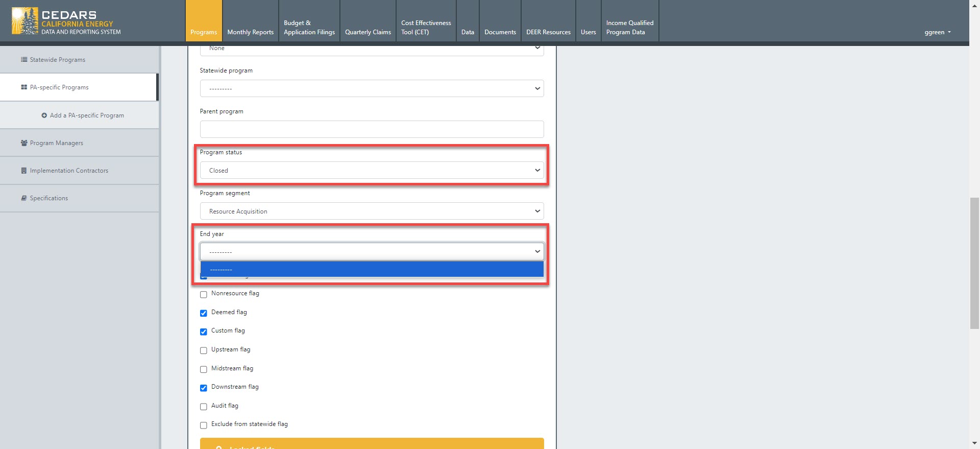980x449 pixels.
Task: Go to the Monthly Reports tab
Action: [250, 32]
